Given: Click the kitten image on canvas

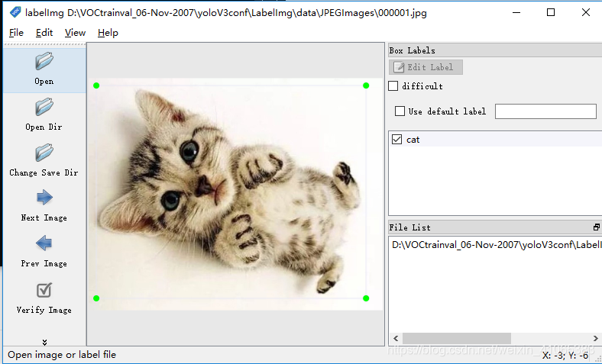Looking at the screenshot, I should (x=235, y=194).
